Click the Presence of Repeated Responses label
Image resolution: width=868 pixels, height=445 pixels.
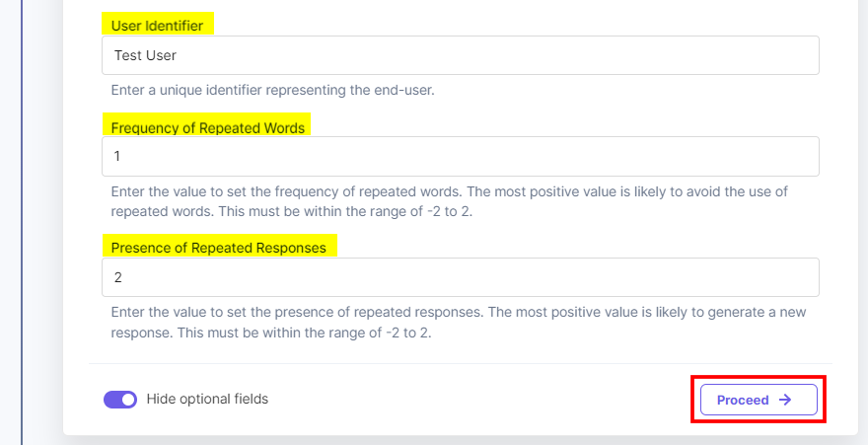(x=218, y=248)
